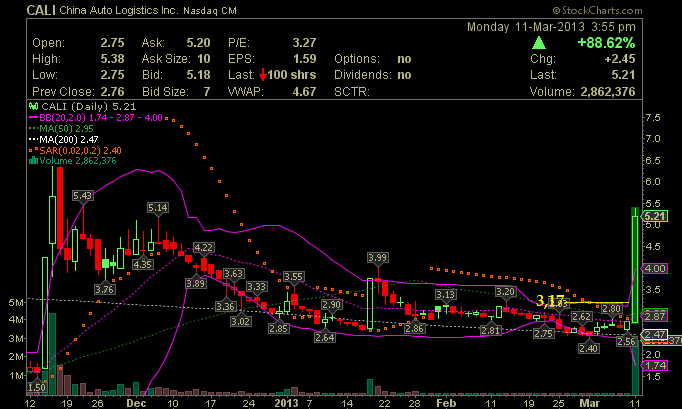The height and width of the screenshot is (409, 682).
Task: Click the red down arrow before 100 shrs
Action: pyautogui.click(x=263, y=75)
